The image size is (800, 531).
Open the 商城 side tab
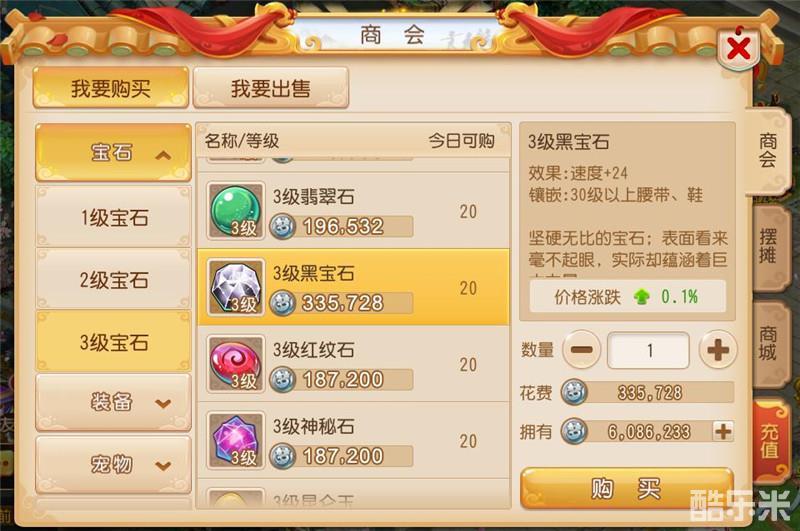click(769, 345)
